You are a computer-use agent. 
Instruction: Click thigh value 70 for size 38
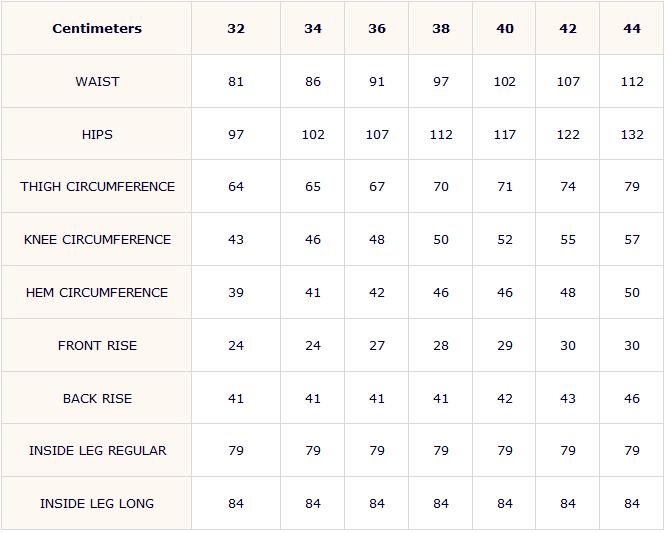441,186
